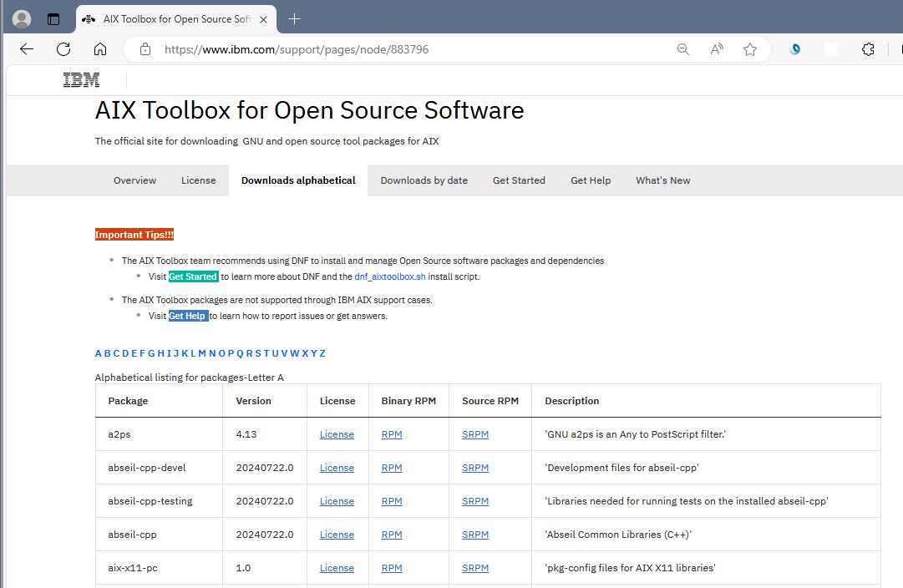View site information lock icon
Viewport: 903px width, 588px height.
pos(145,49)
